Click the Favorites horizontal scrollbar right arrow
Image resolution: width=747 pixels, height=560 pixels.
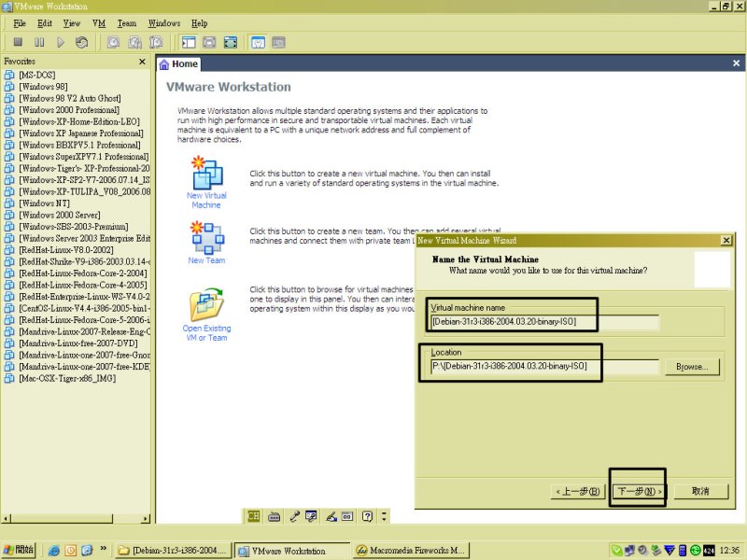[146, 519]
